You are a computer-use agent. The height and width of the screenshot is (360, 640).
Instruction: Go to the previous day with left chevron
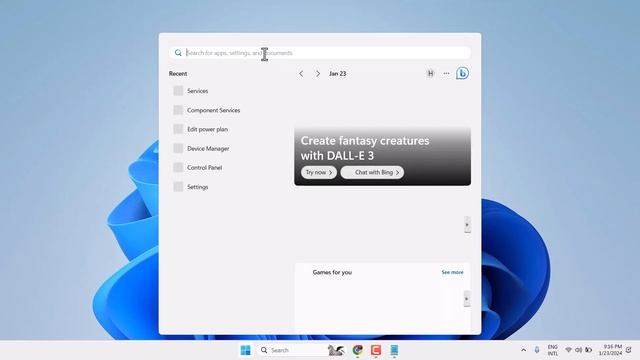tap(301, 73)
